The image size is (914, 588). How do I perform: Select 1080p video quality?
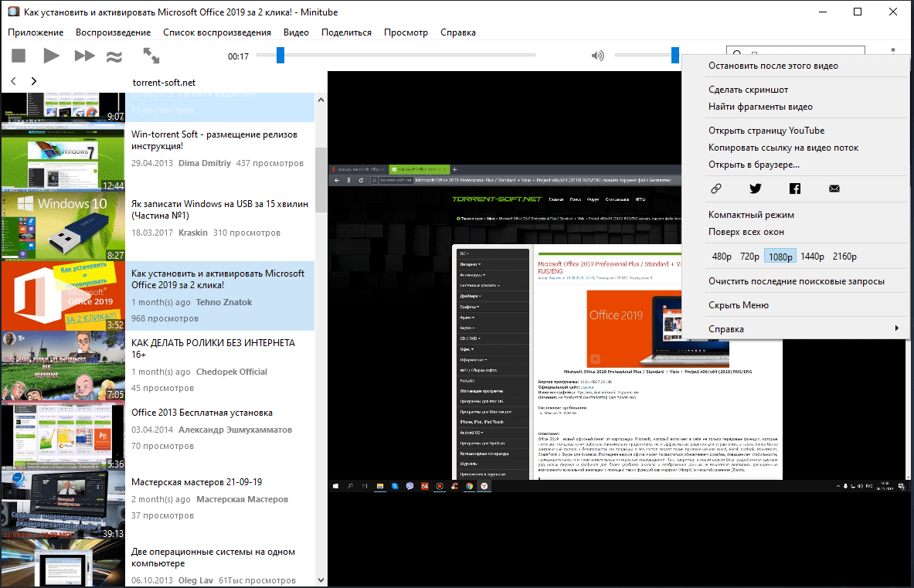pos(780,257)
